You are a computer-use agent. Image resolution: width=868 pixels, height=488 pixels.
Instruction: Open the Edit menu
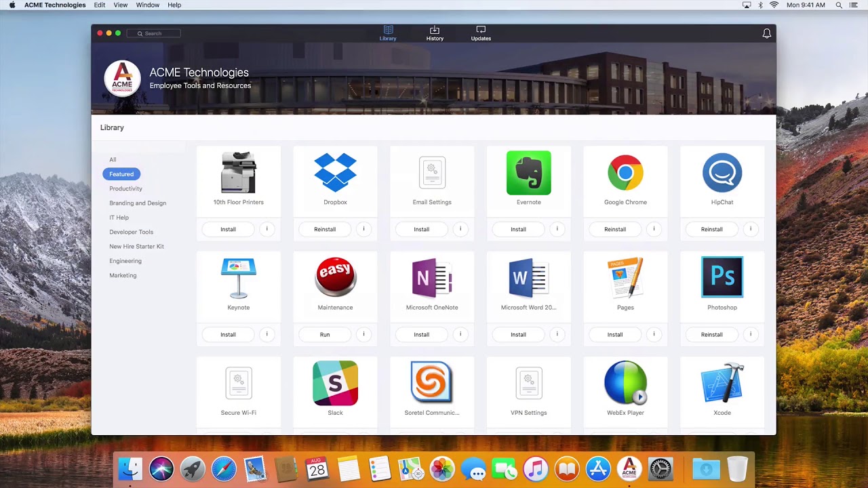click(x=100, y=5)
